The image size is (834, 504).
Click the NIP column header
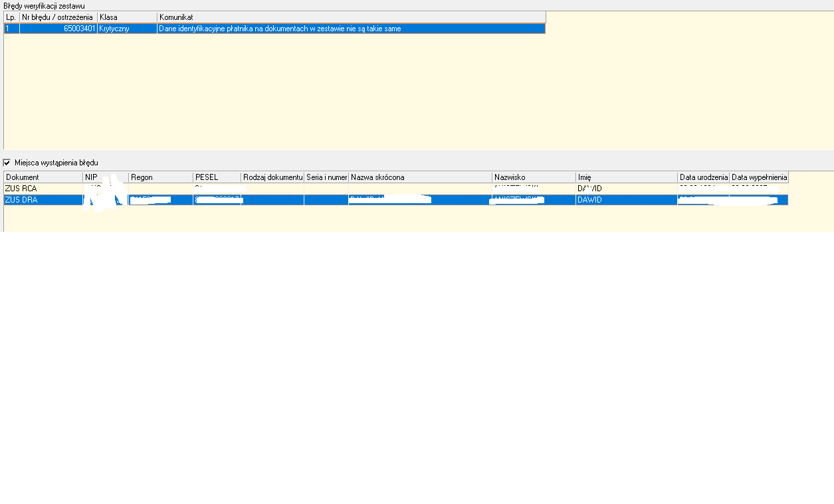pyautogui.click(x=105, y=177)
